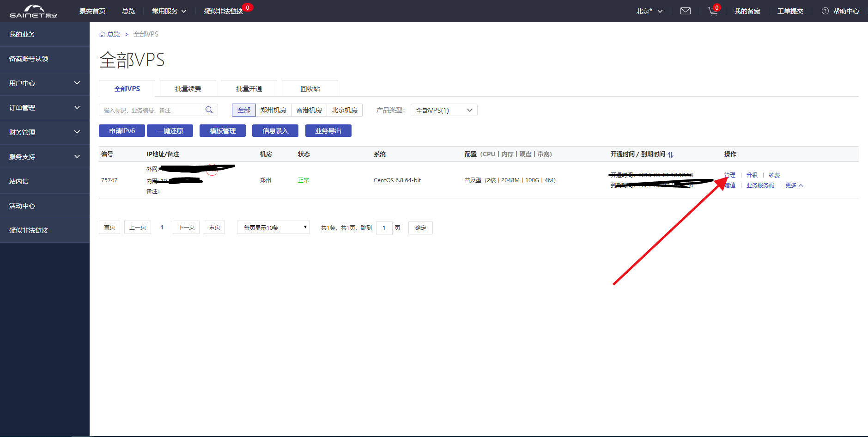Click 业务服务码 link
868x437 pixels.
760,185
